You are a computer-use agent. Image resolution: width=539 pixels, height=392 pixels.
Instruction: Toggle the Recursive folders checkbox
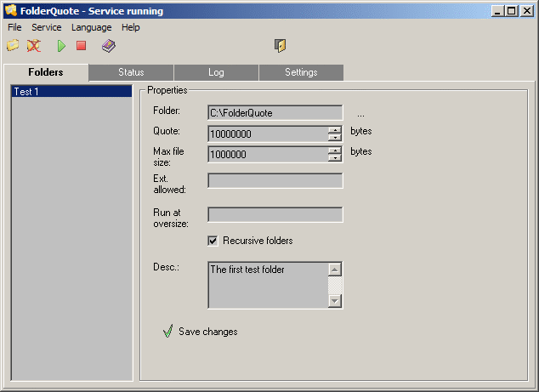[x=213, y=241]
